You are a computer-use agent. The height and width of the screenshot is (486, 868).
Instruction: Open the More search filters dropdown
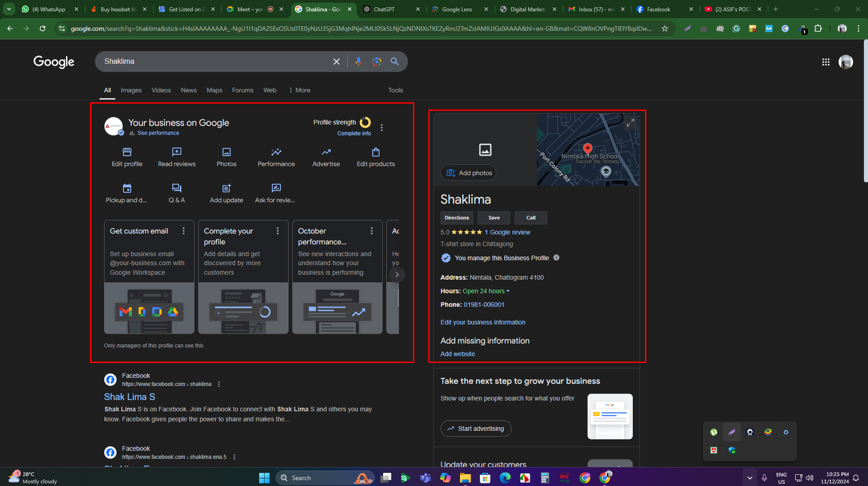(x=299, y=90)
